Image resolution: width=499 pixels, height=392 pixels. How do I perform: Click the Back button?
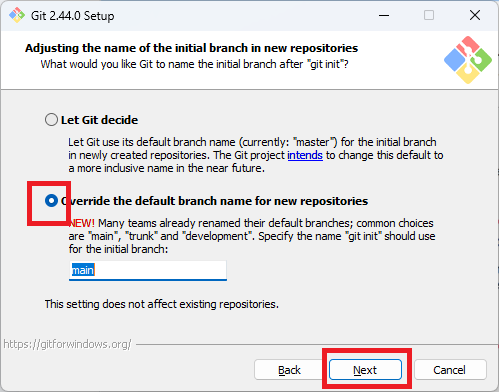(289, 370)
